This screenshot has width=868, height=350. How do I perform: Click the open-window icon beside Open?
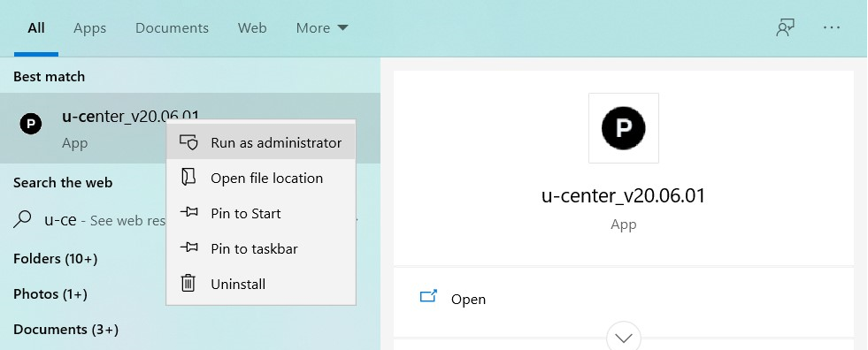click(428, 296)
